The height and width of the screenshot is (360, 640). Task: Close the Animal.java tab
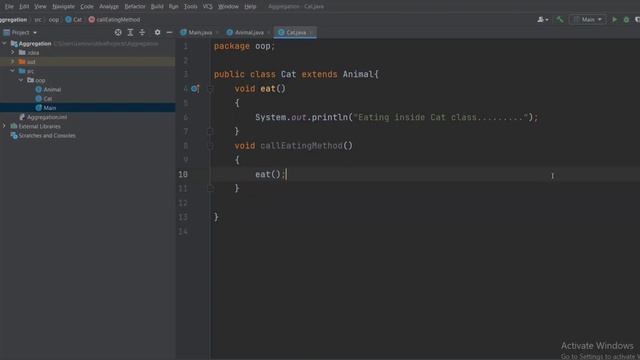[x=269, y=33]
